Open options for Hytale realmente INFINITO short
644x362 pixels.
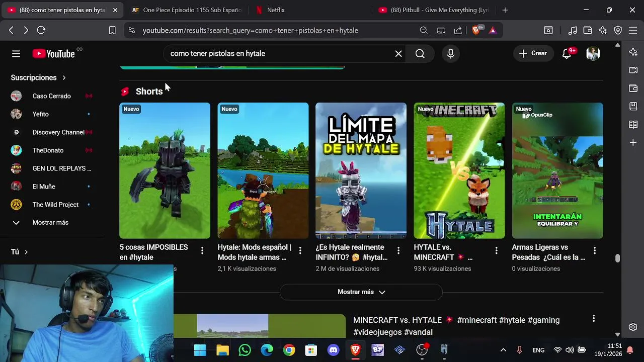(x=398, y=250)
